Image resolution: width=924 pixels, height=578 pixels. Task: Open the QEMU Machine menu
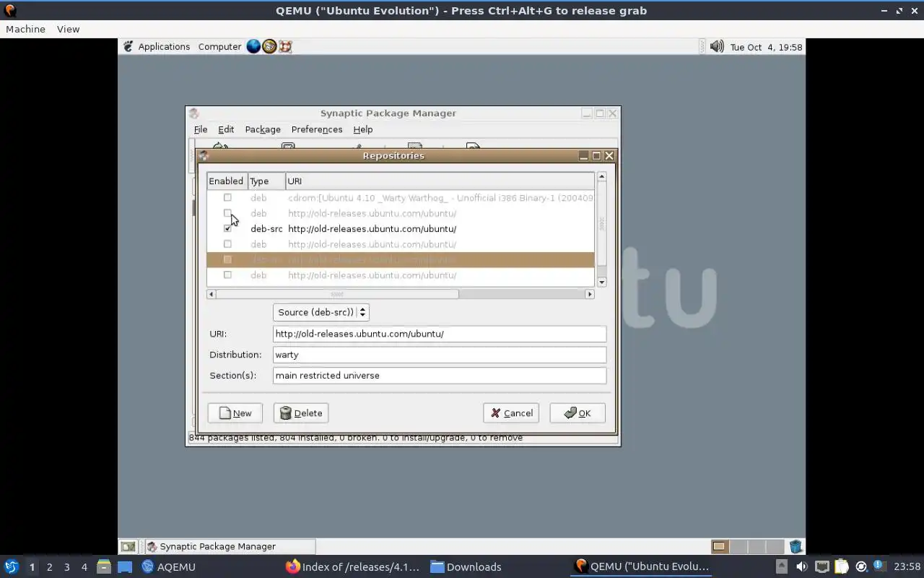[x=25, y=29]
